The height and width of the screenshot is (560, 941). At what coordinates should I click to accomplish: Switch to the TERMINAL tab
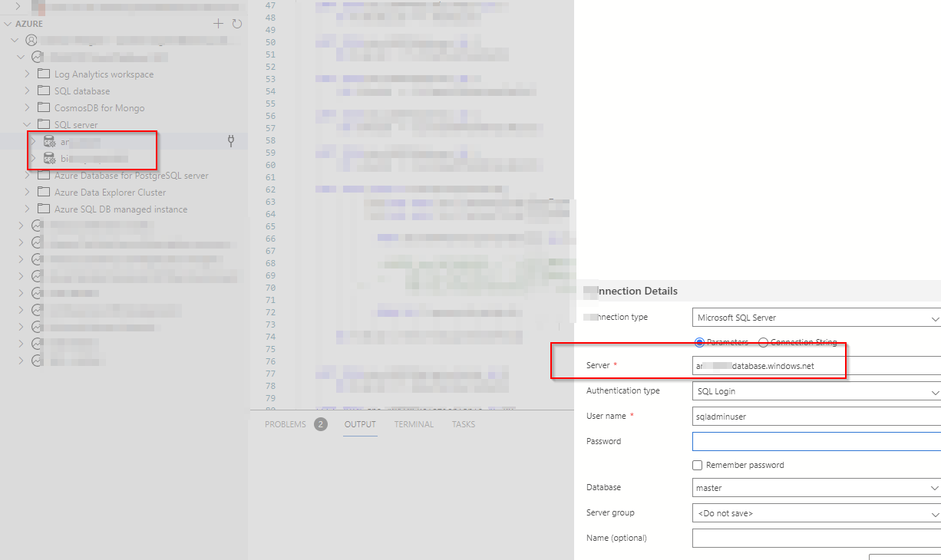click(414, 424)
